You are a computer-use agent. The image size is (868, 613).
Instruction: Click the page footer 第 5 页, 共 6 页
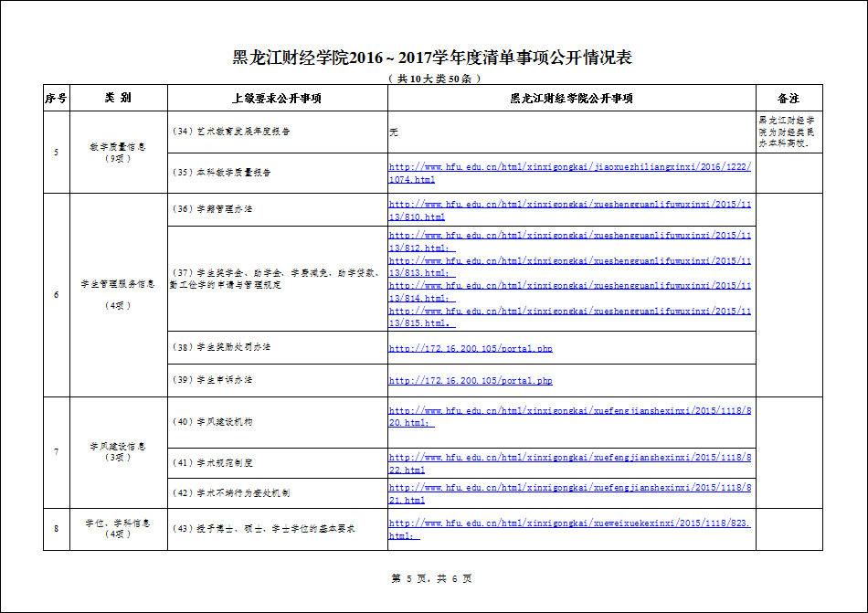432,578
